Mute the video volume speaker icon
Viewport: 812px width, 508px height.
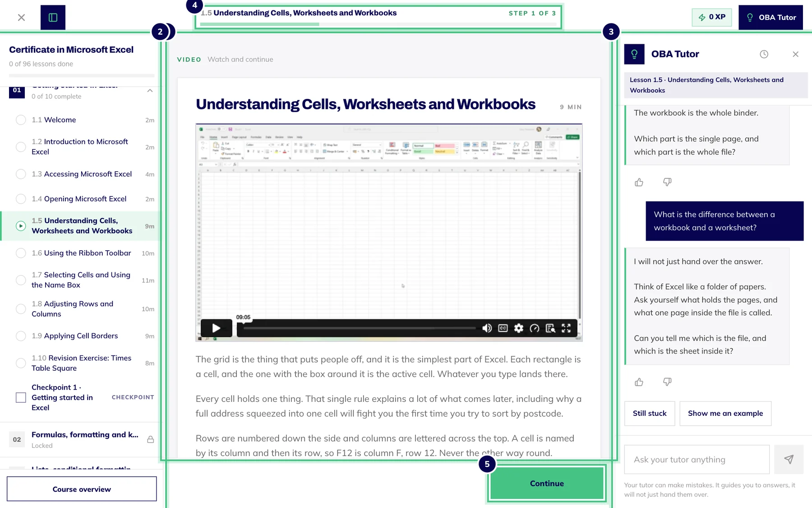[x=487, y=328]
